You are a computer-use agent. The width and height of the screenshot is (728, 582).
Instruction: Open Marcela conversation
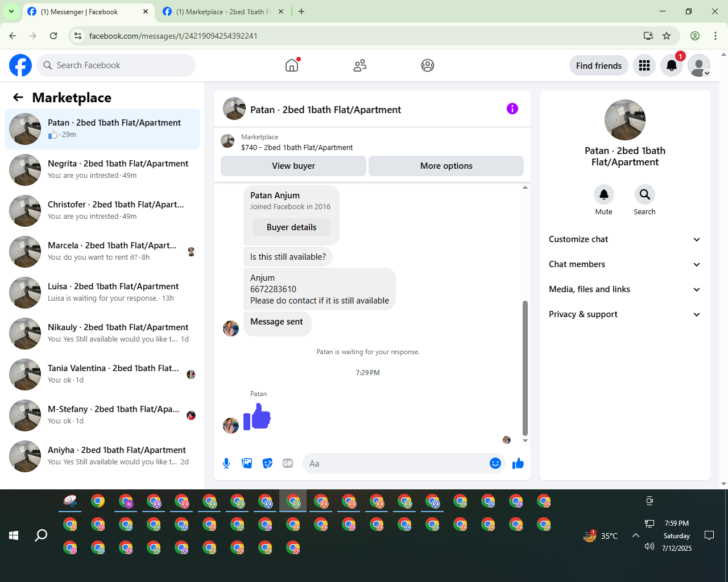[102, 251]
